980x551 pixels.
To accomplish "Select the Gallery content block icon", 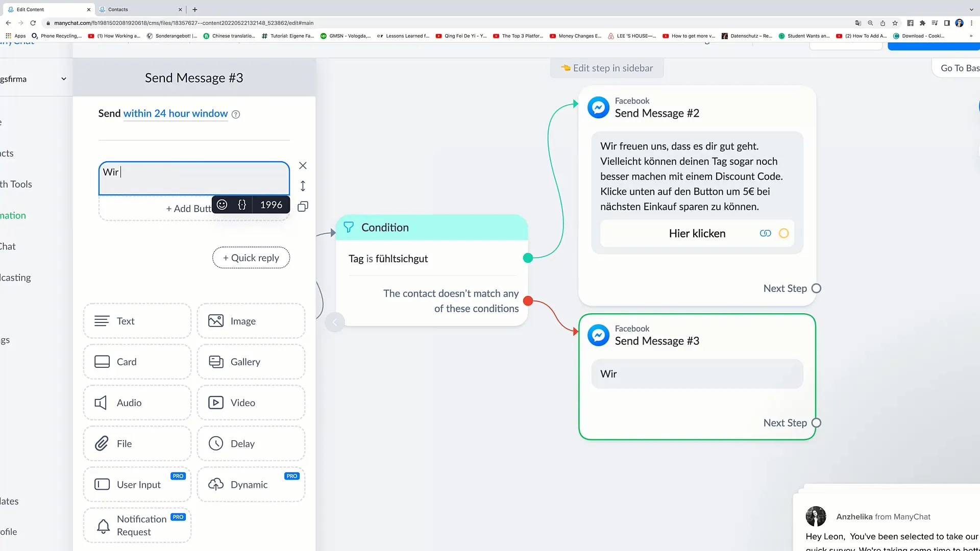I will pos(216,361).
